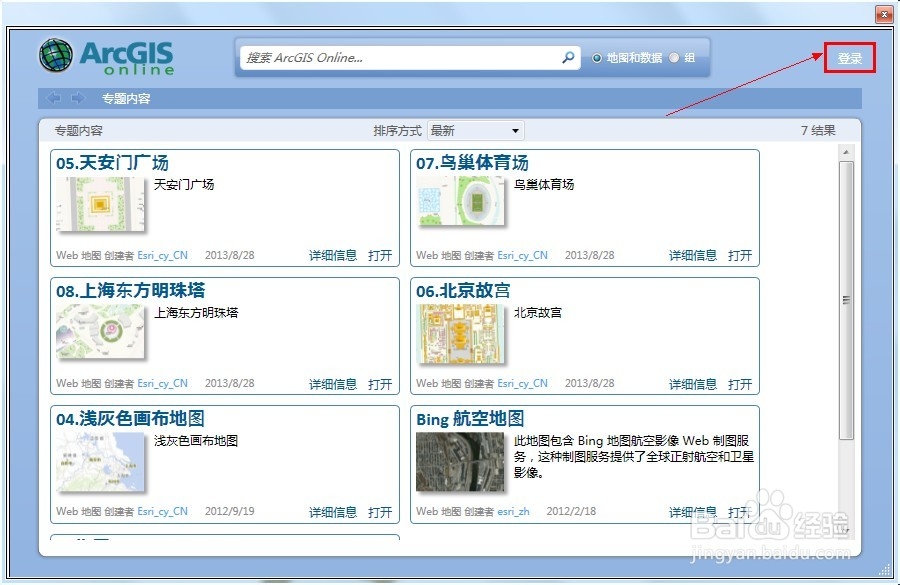Image resolution: width=900 pixels, height=585 pixels.
Task: Click the 天安门广场 map thumbnail
Action: [x=100, y=204]
